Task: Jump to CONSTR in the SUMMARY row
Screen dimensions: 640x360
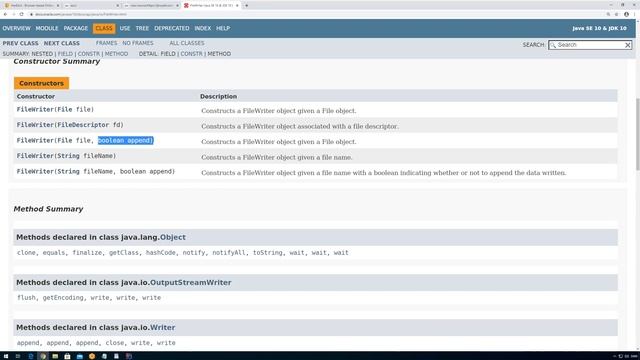Action: (x=89, y=54)
